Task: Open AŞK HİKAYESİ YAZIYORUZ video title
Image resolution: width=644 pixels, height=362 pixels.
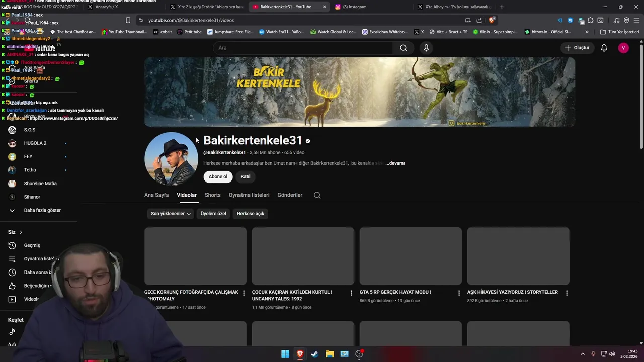Action: (512, 292)
